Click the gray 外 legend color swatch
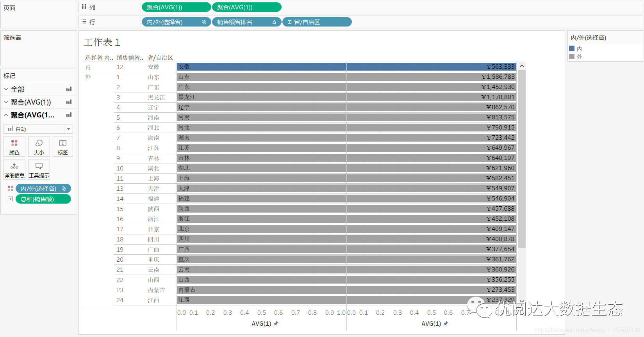The width and height of the screenshot is (644, 337). pyautogui.click(x=572, y=57)
